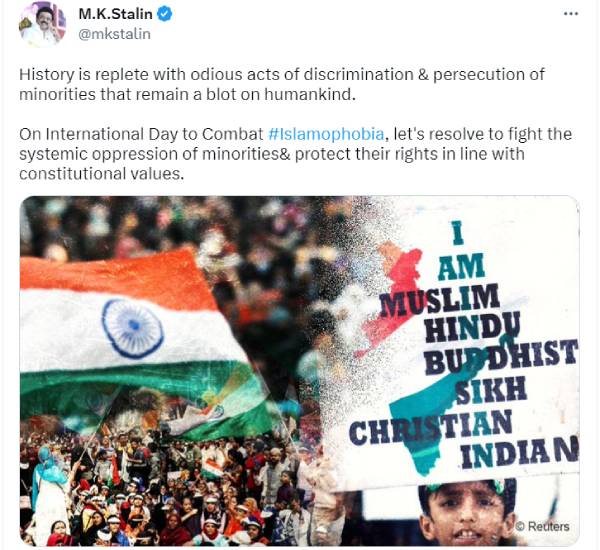Screen dimensions: 600x550
Task: Open the three-dot more options menu
Action: point(571,14)
